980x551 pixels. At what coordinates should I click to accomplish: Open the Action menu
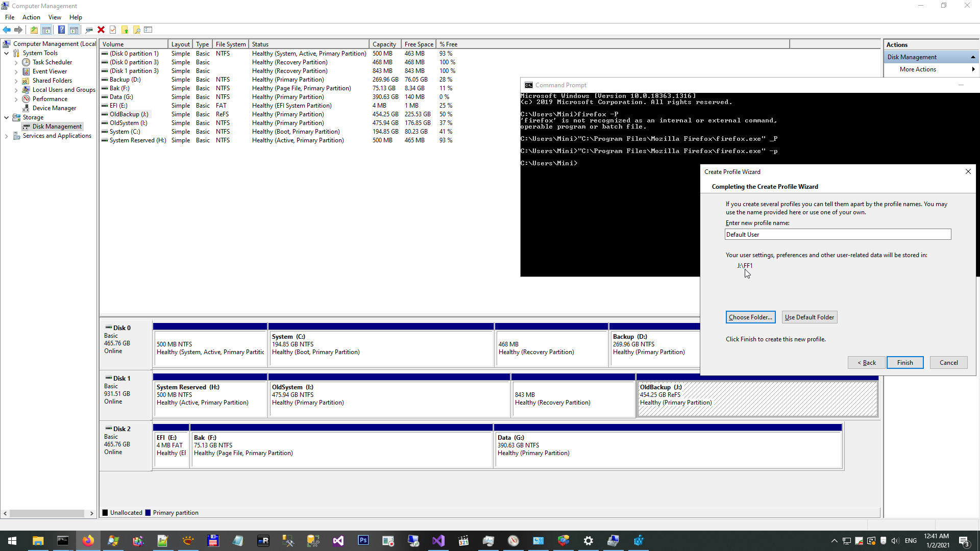[31, 17]
